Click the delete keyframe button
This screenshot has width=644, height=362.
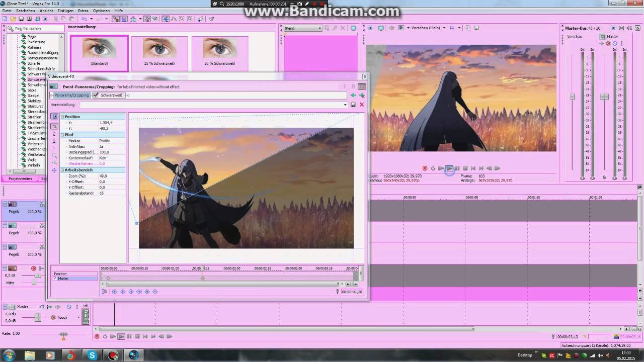(x=155, y=292)
